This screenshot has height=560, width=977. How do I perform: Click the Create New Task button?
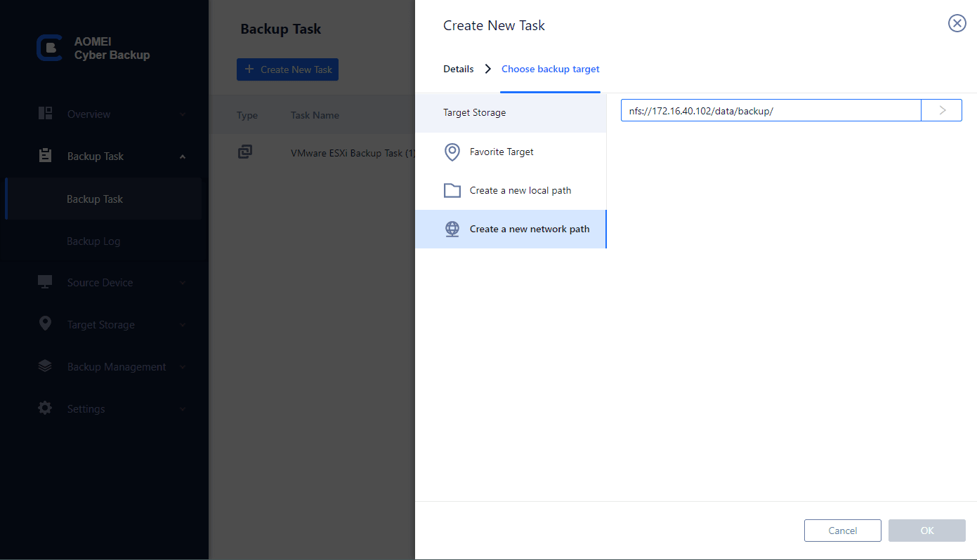[x=287, y=69]
